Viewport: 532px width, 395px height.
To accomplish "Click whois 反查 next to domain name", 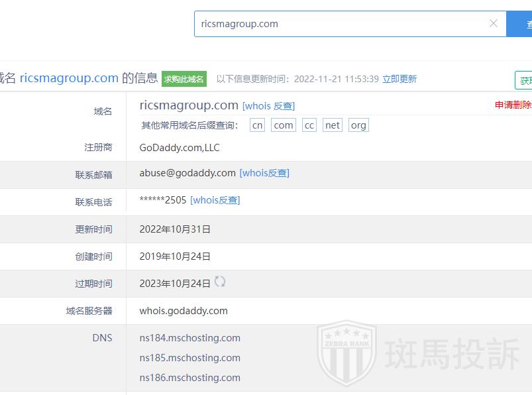I will (x=268, y=106).
